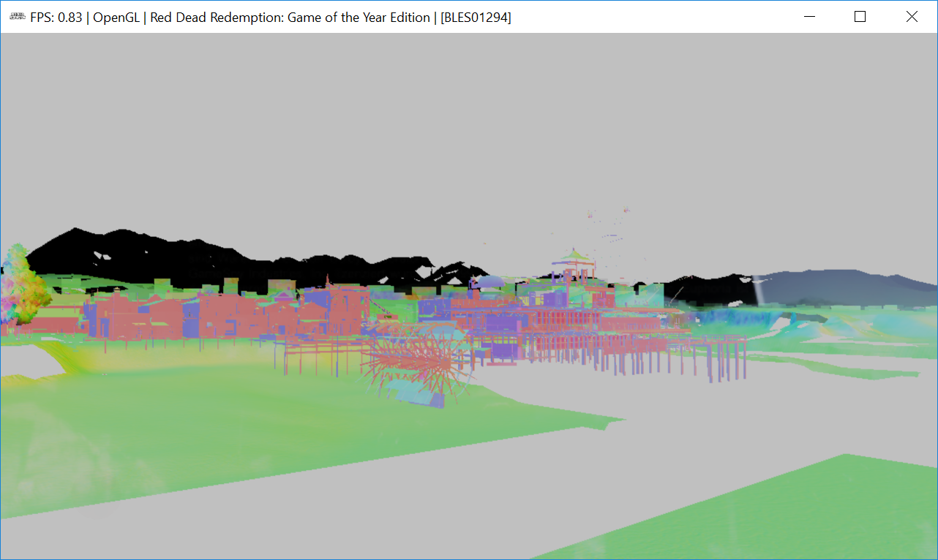Minimize the game window

click(x=809, y=17)
